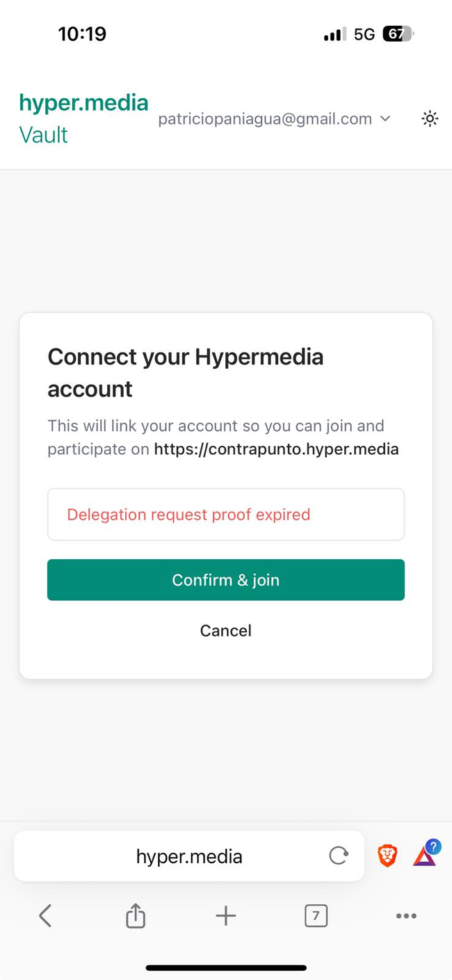Toggle the light/dark theme sun icon
452x980 pixels.
tap(430, 119)
